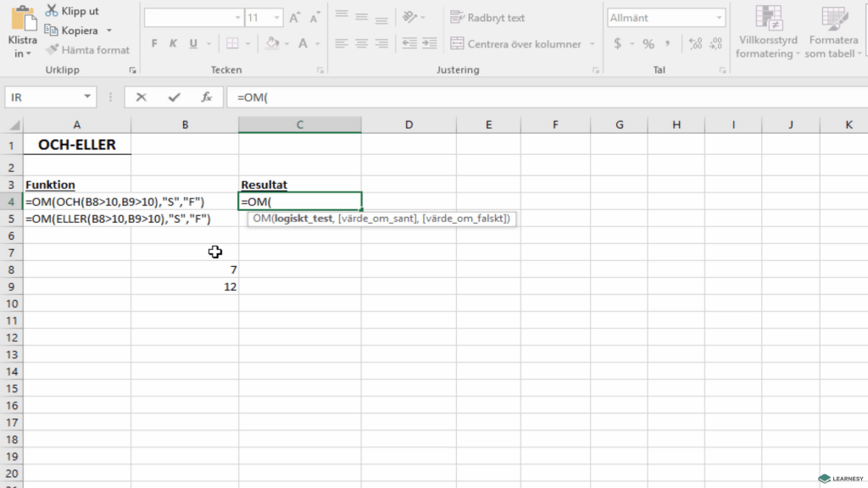
Task: Select cell B9 containing 12
Action: 185,286
